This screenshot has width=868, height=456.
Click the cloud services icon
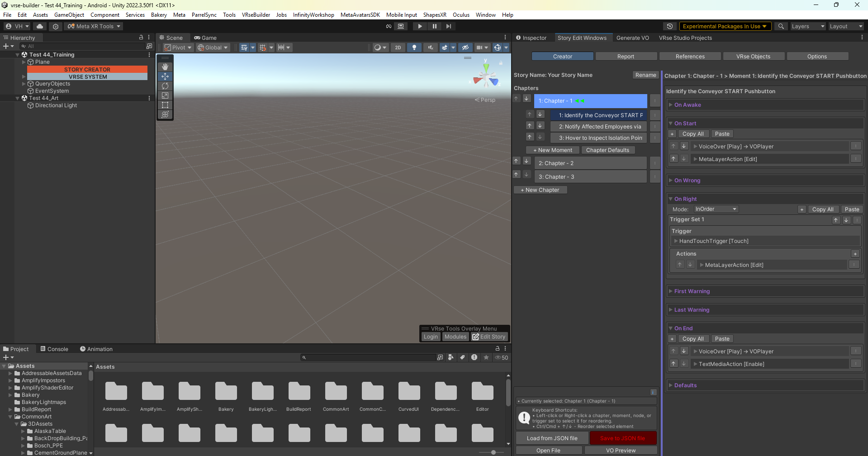(40, 26)
